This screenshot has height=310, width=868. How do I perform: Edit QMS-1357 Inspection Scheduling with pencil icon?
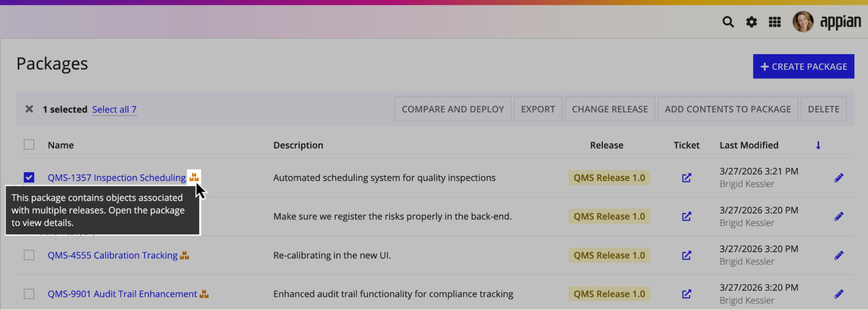(x=839, y=178)
